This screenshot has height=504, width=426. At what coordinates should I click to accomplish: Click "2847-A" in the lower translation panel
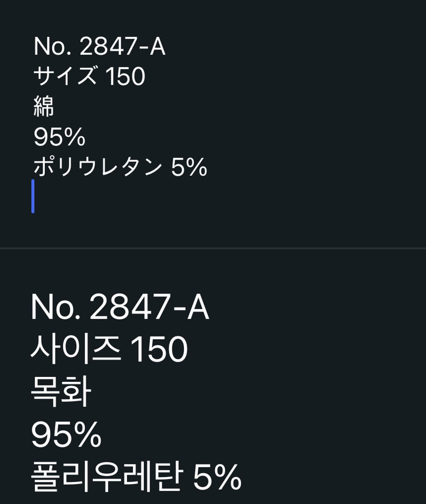pos(149,307)
